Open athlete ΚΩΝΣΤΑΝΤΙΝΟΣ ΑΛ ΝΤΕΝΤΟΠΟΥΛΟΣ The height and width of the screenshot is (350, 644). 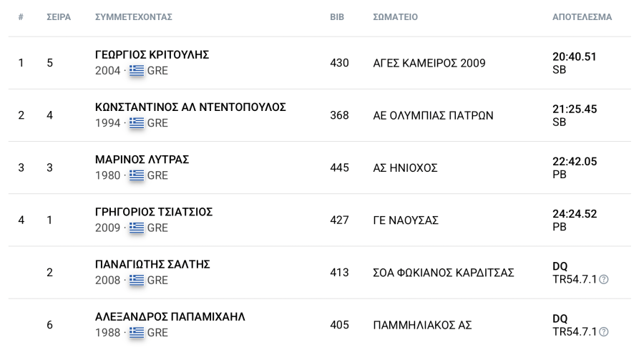pyautogui.click(x=190, y=107)
